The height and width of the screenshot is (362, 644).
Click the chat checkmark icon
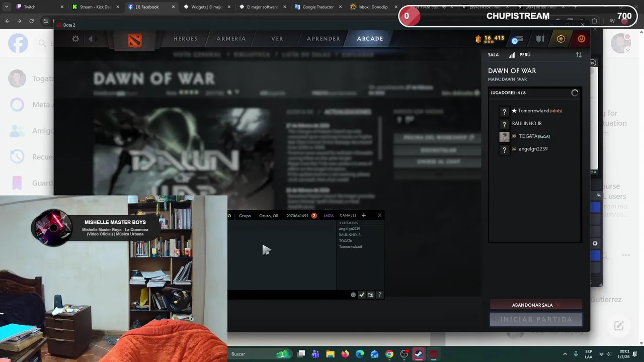[x=362, y=295]
